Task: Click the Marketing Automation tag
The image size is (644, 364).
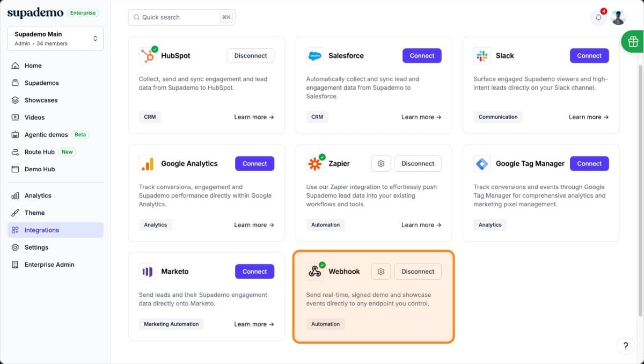Action: (171, 324)
